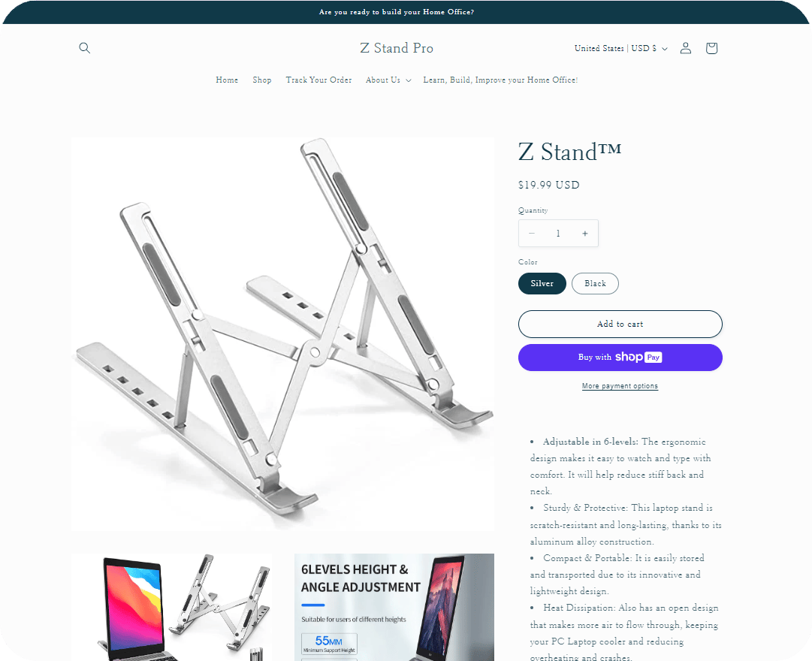Buy with Shop Pay button

click(620, 358)
